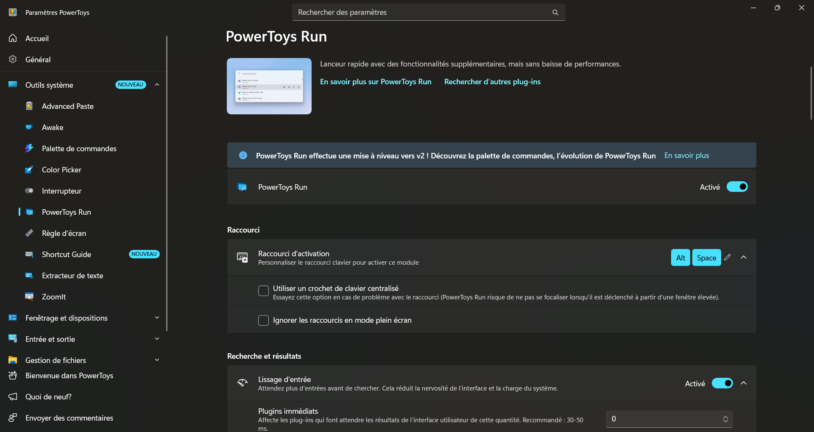The width and height of the screenshot is (814, 432).
Task: Check Ignorer les raccourcis en mode plein écran
Action: (263, 320)
